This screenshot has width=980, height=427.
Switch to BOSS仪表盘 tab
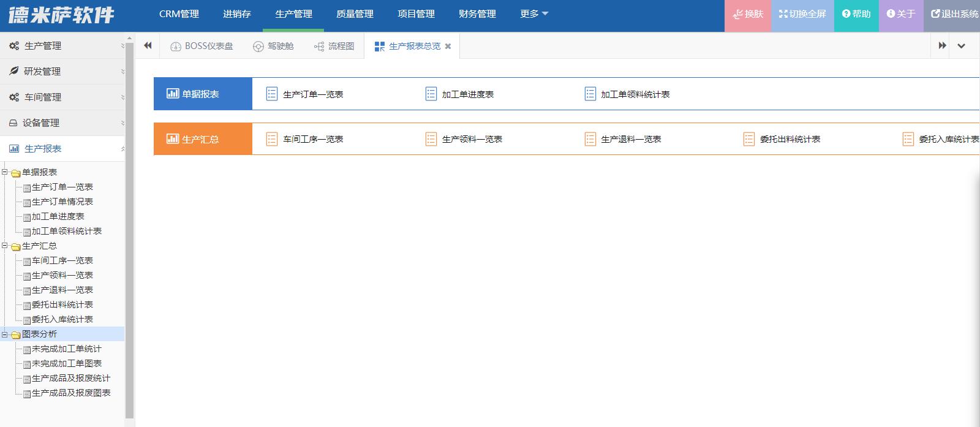(x=202, y=47)
